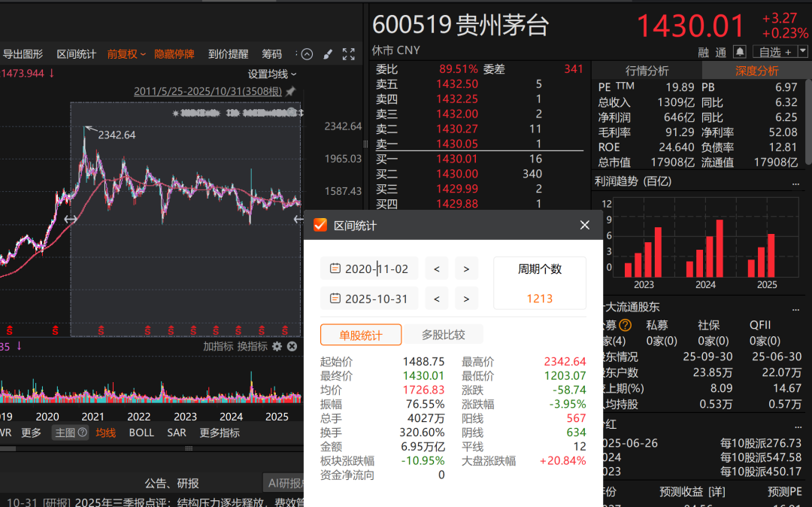
Task: Click the circled up-arrow collapse icon
Action: tap(307, 54)
